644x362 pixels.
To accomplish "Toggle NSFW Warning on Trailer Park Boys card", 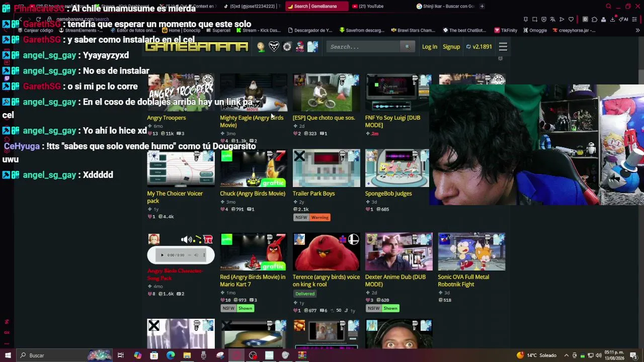I will tap(312, 217).
